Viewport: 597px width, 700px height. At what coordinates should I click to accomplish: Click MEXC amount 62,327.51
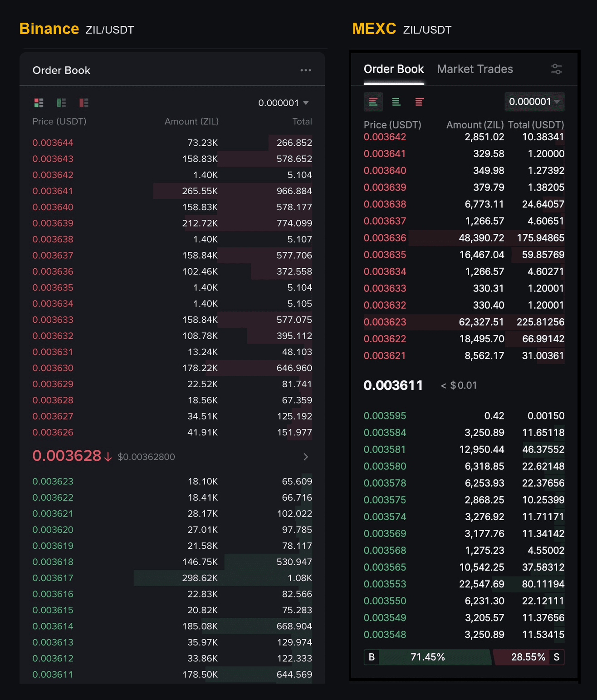point(481,322)
